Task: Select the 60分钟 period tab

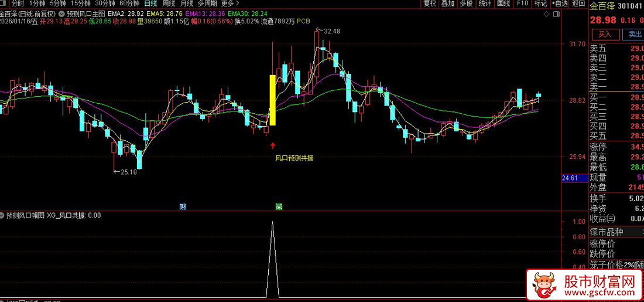Action: coord(129,4)
